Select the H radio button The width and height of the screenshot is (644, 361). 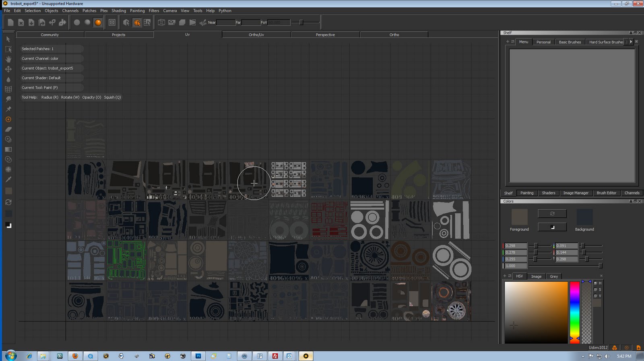(x=596, y=283)
